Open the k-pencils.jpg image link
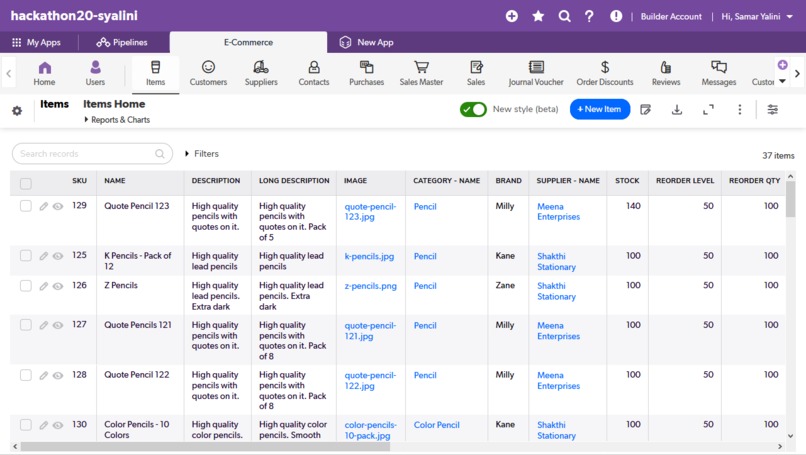This screenshot has height=455, width=806. tap(369, 256)
